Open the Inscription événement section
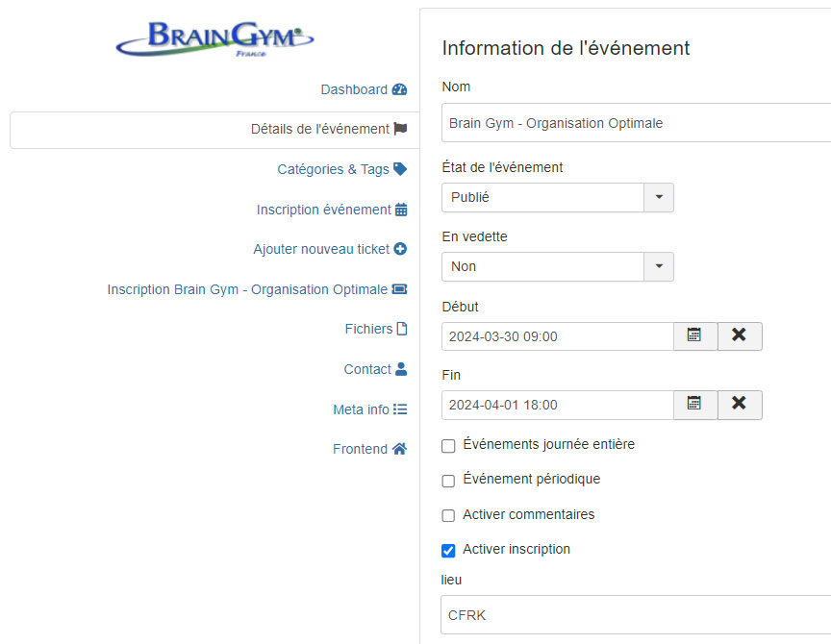 tap(332, 210)
